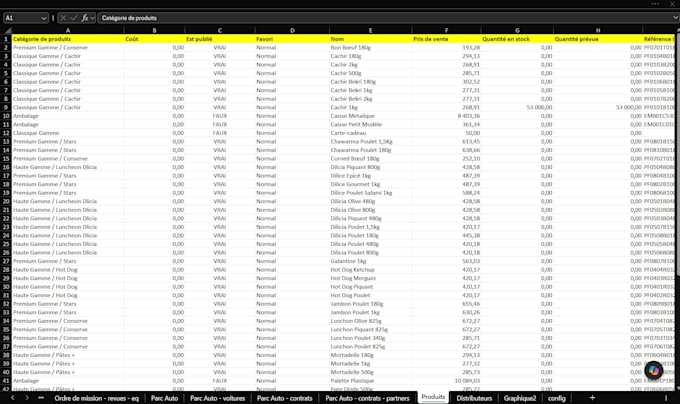Screen dimensions: 680x404
Task: Select header cell 'Catégorie de produits'
Action: [x=68, y=39]
